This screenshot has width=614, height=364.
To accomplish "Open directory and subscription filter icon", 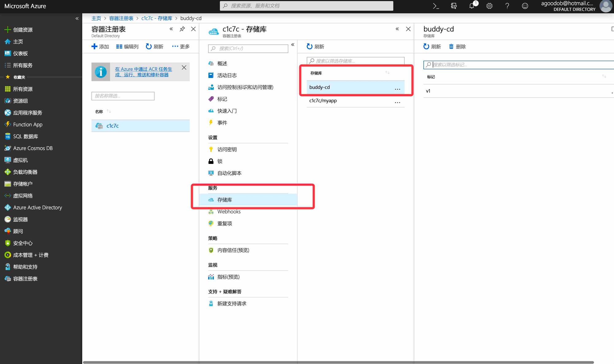I will [454, 6].
